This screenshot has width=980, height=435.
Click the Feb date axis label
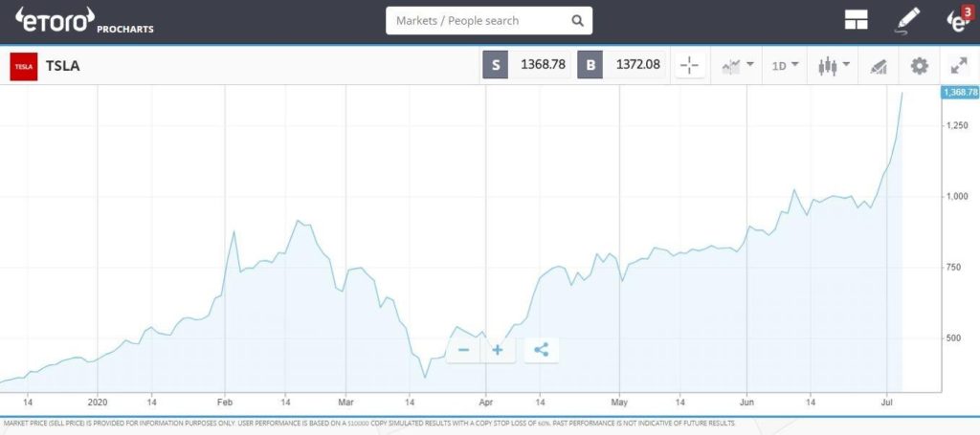point(225,402)
